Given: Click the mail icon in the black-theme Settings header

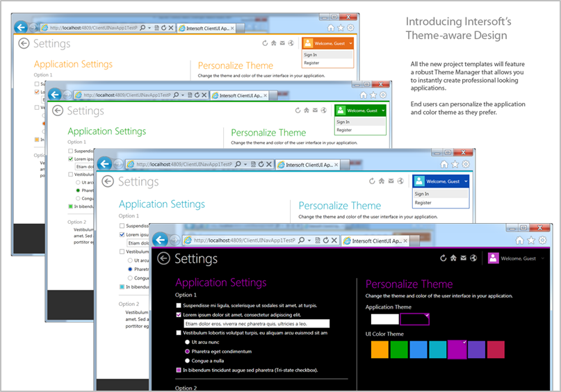Looking at the screenshot, I should [463, 259].
